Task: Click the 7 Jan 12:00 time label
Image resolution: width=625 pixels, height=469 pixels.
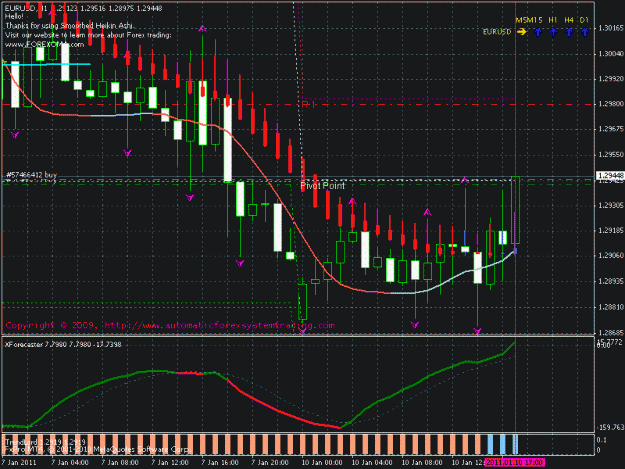Action: pyautogui.click(x=170, y=463)
